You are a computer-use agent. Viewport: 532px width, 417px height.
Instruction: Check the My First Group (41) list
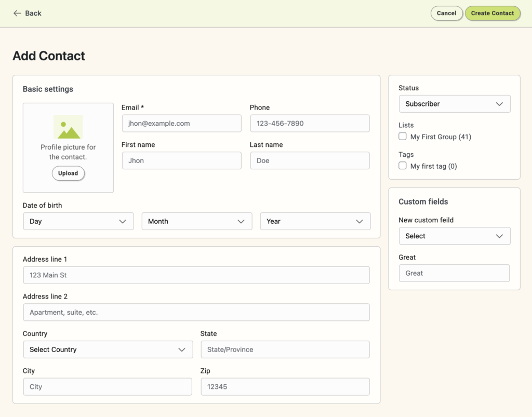[403, 136]
